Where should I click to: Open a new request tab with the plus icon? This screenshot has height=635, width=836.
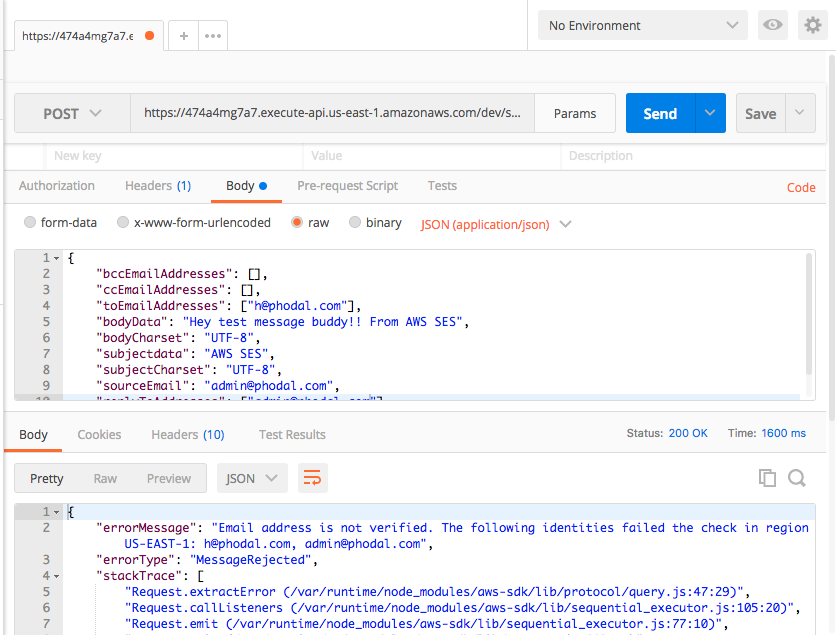pos(184,36)
